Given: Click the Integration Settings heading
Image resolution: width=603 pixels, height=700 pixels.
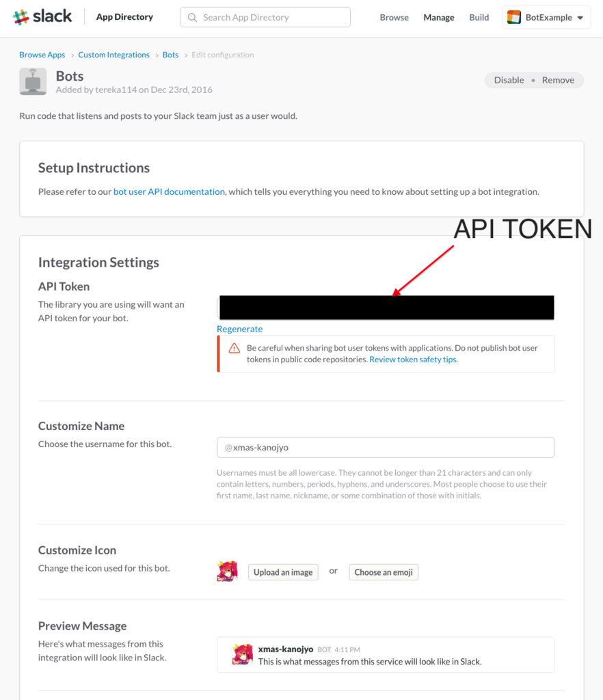Looking at the screenshot, I should click(98, 262).
